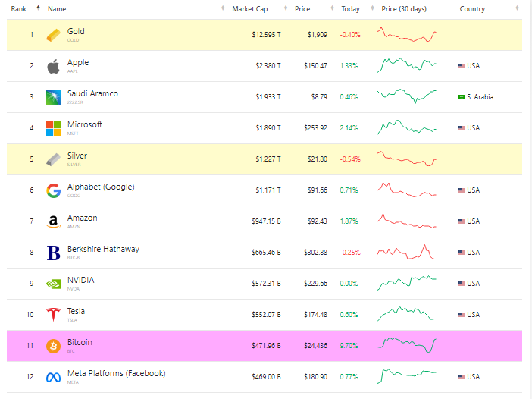Click the Today column header
The height and width of the screenshot is (399, 532).
pyautogui.click(x=350, y=9)
